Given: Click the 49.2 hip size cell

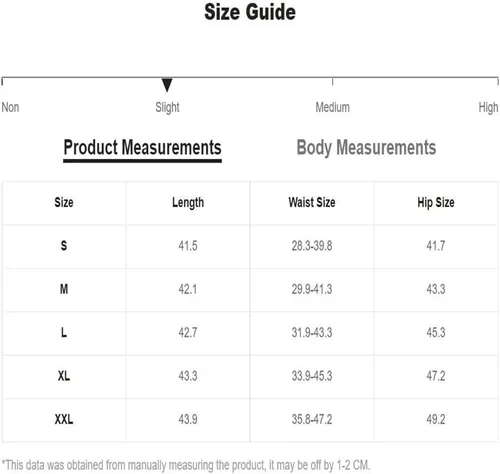Looking at the screenshot, I should [436, 419].
